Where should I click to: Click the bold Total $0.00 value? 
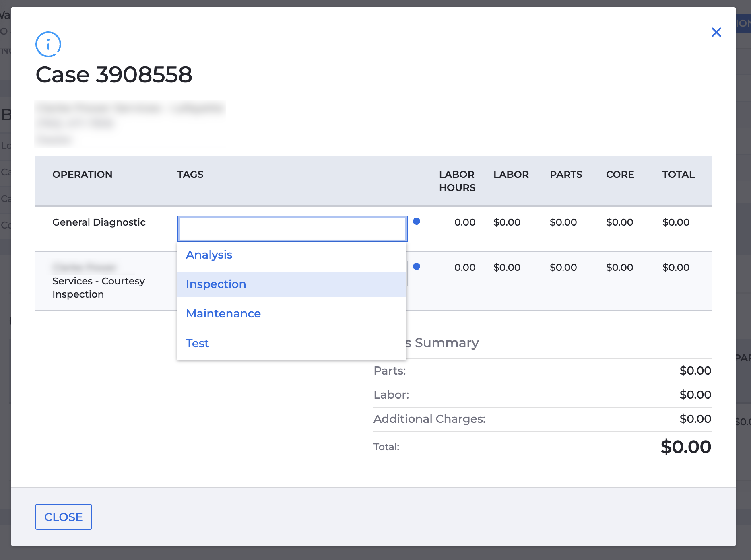point(686,447)
